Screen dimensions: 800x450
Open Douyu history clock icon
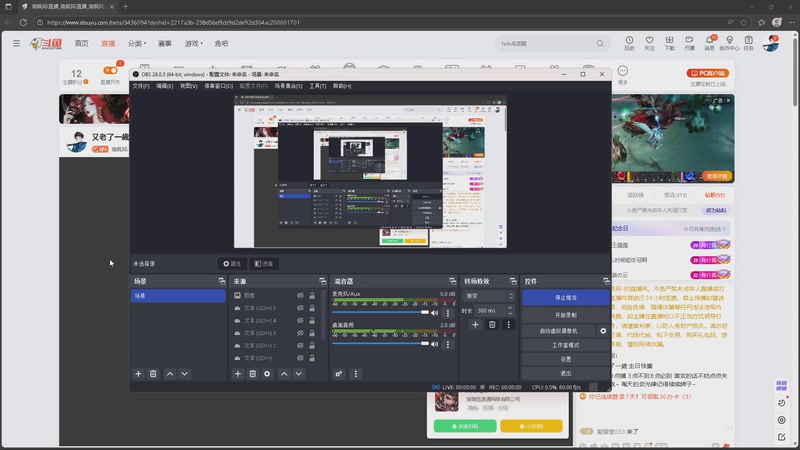click(x=629, y=43)
